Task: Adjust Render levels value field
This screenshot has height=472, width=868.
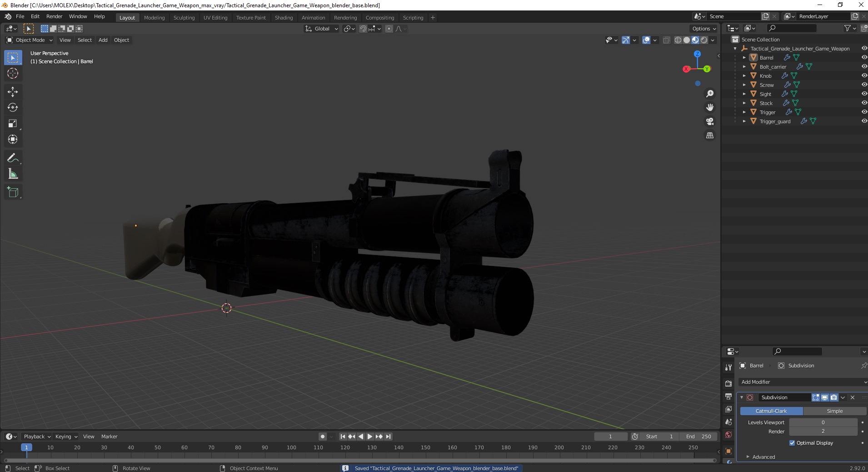Action: point(823,431)
